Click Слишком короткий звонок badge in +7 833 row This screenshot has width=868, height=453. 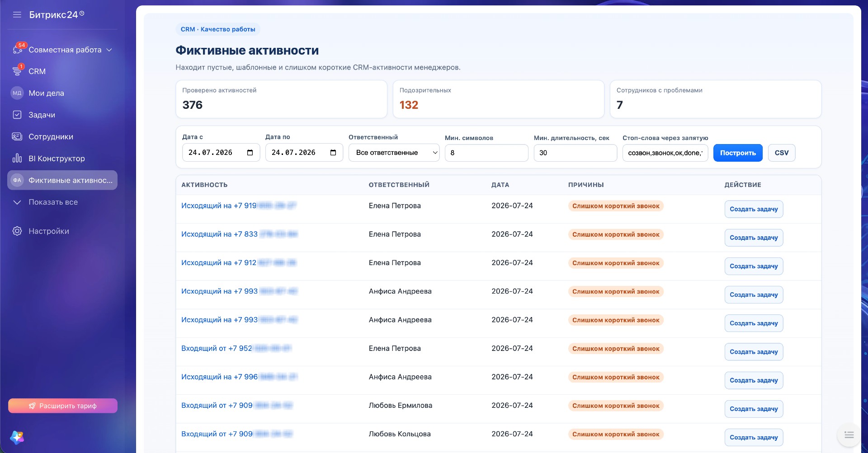[616, 234]
